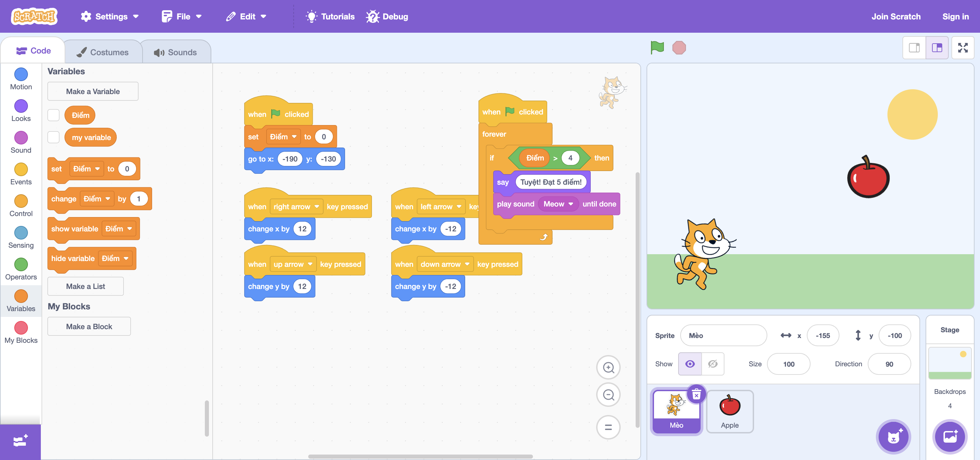Switch to small stage layout

coord(914,48)
